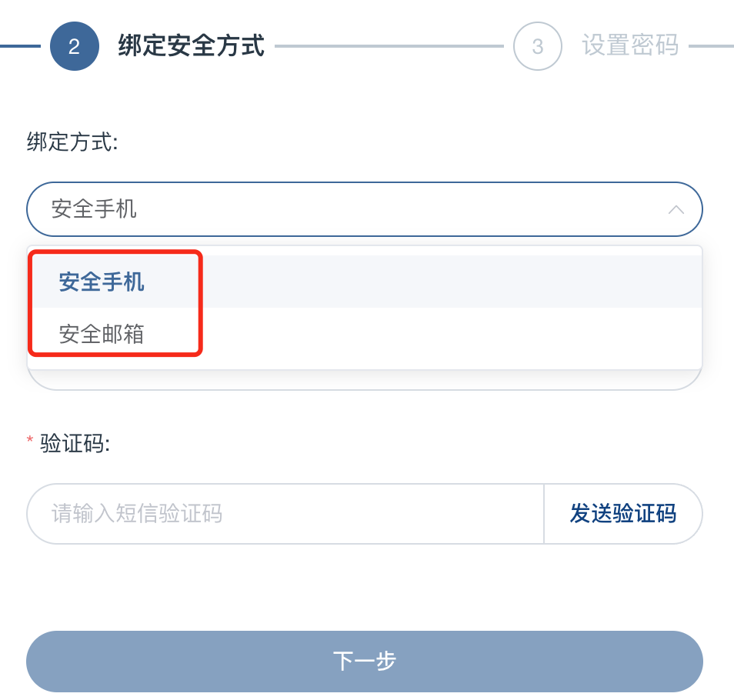
Task: Click the 下一步 button
Action: 364,661
